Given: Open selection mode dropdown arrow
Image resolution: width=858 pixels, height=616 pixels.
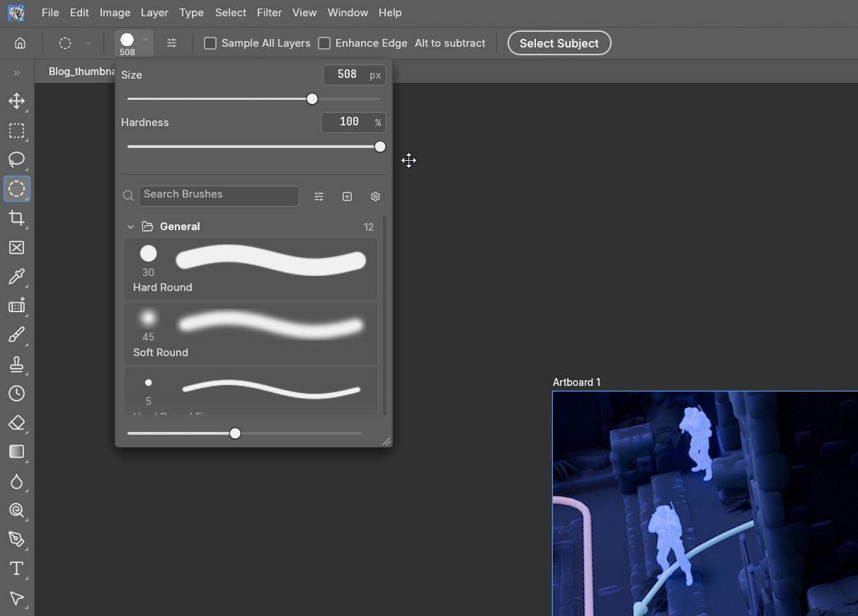Looking at the screenshot, I should (x=88, y=43).
